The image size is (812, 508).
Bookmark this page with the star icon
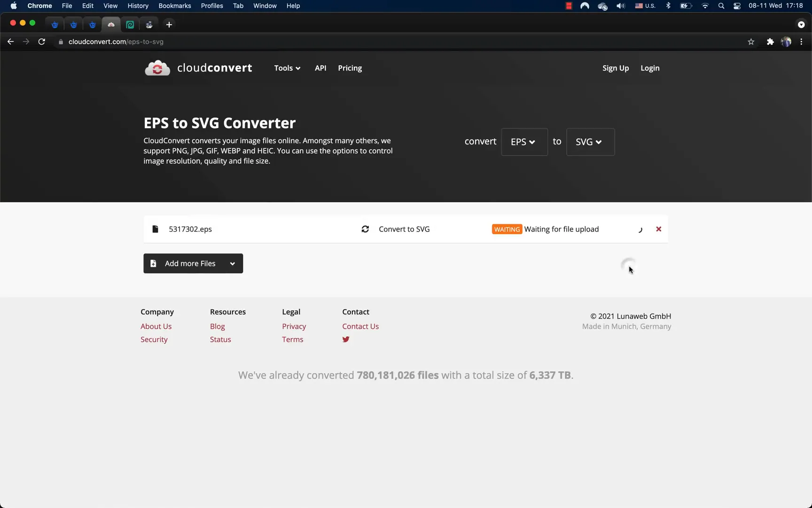pyautogui.click(x=751, y=41)
